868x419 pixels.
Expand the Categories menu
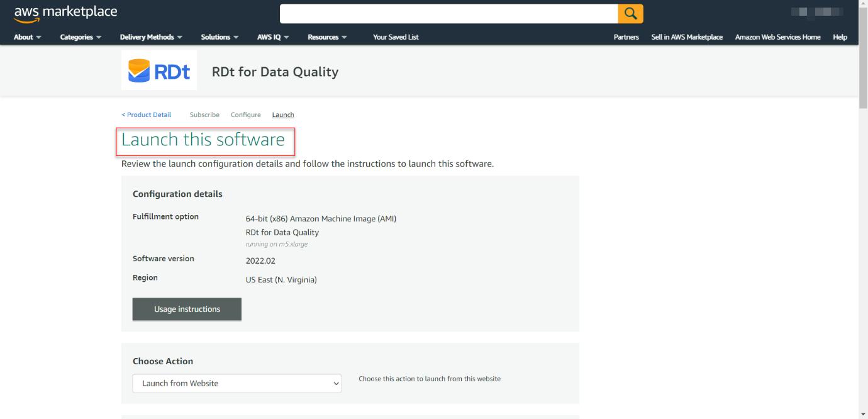click(x=81, y=37)
